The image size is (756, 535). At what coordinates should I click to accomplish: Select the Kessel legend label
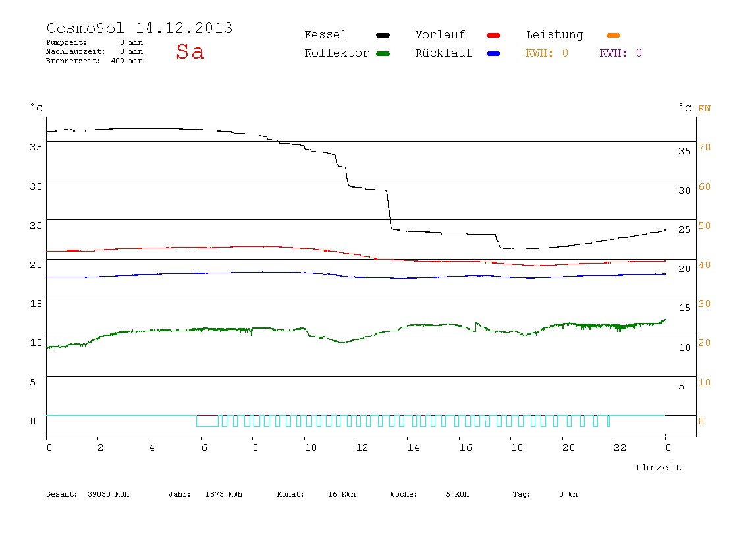click(x=325, y=35)
